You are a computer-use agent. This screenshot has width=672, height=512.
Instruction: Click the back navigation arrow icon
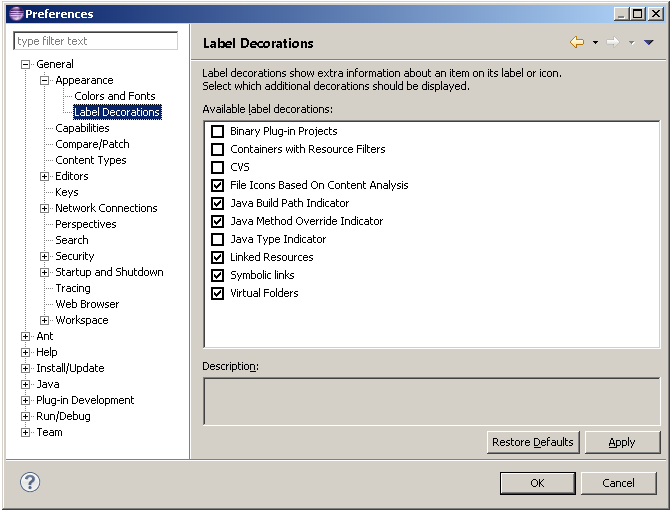[x=577, y=42]
